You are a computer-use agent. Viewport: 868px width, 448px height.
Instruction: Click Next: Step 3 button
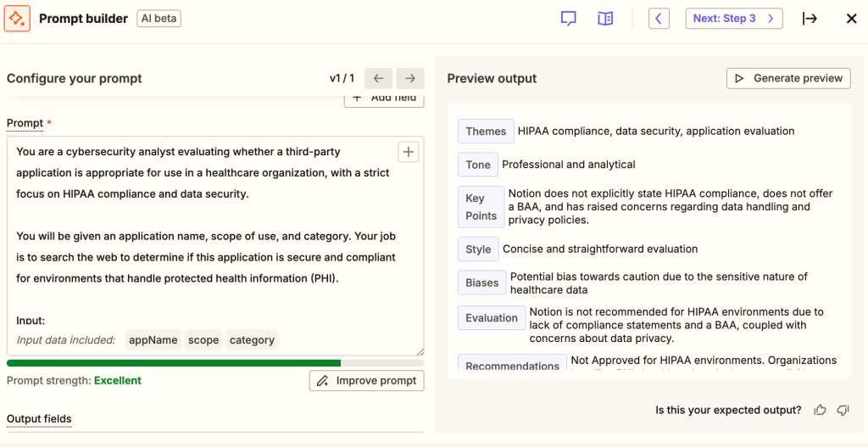click(x=733, y=19)
